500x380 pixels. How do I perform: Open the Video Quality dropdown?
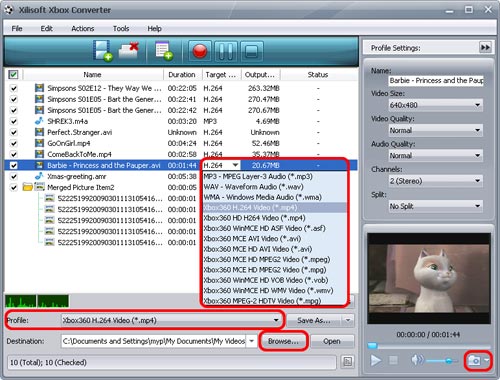pos(436,130)
